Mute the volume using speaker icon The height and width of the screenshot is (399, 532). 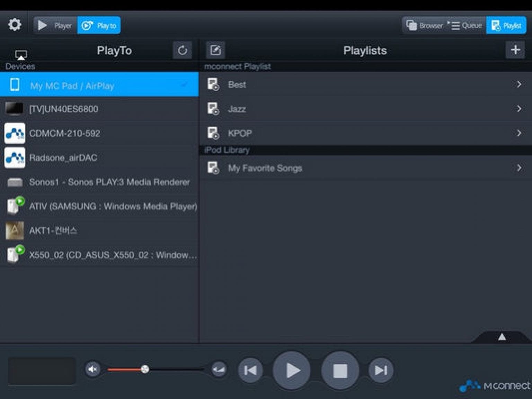coord(92,370)
